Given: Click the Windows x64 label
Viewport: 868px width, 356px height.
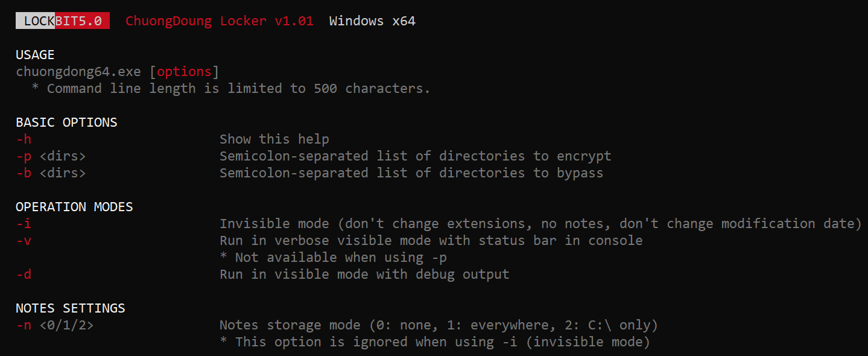Looking at the screenshot, I should (x=372, y=21).
